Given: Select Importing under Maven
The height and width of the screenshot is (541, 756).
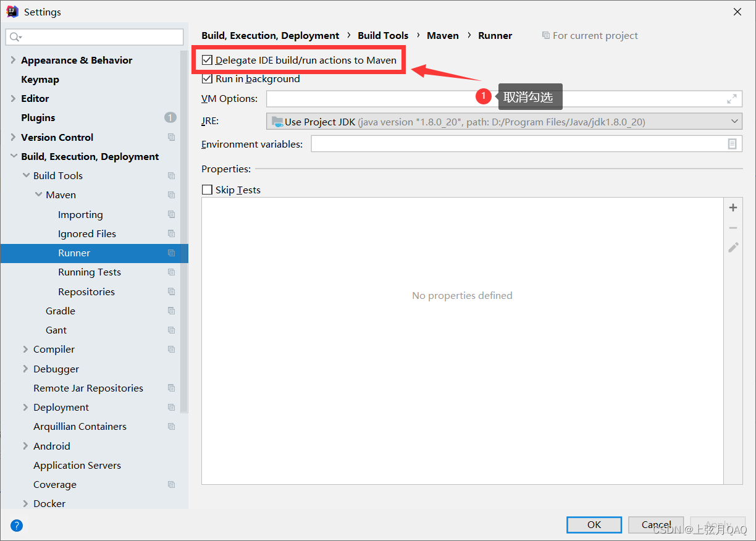Looking at the screenshot, I should click(x=80, y=214).
